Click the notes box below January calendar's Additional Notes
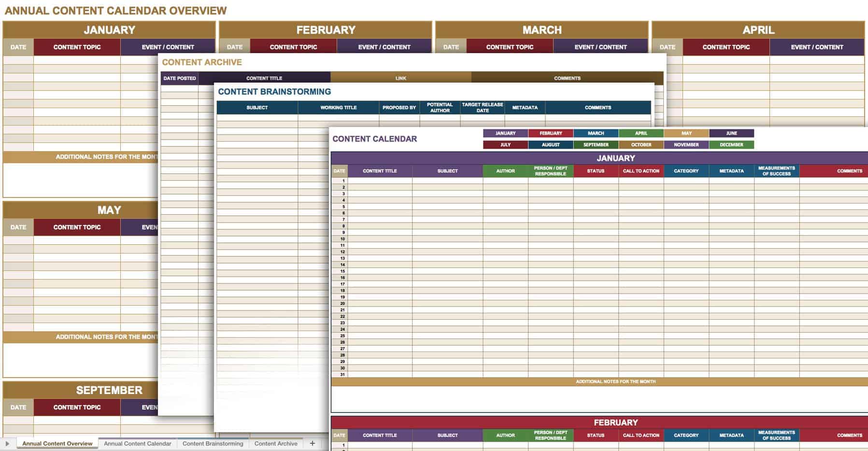Screen dimensions: 868x451 (599, 399)
